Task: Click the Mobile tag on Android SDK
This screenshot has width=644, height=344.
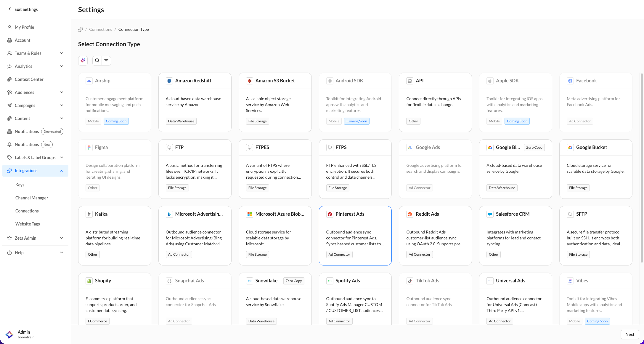Action: (334, 121)
